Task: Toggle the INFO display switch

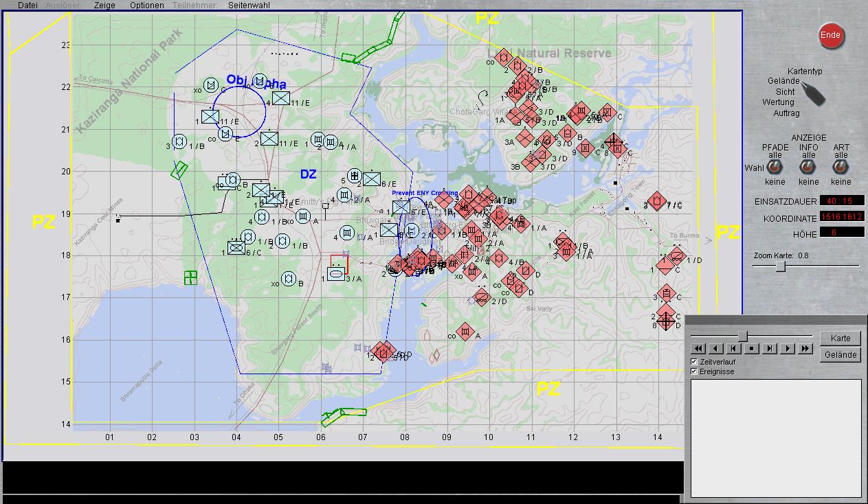Action: pos(808,167)
